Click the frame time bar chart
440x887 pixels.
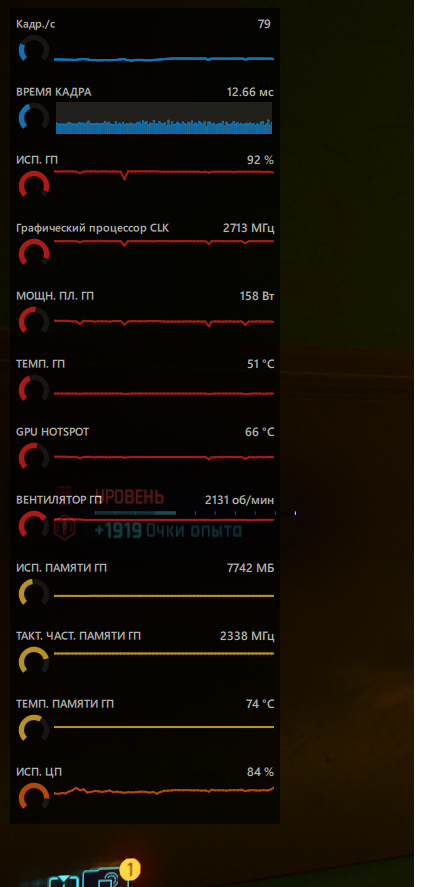coord(164,118)
